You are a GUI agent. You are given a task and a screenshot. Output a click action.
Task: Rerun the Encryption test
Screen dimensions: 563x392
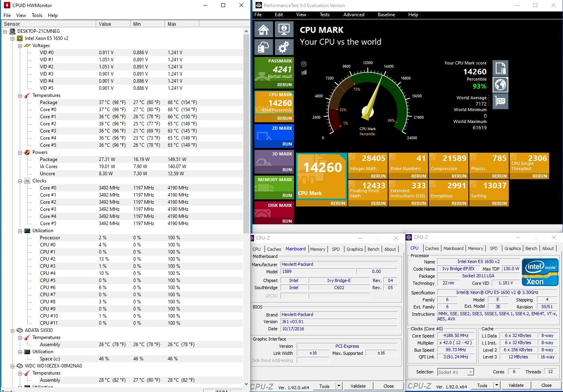459,203
